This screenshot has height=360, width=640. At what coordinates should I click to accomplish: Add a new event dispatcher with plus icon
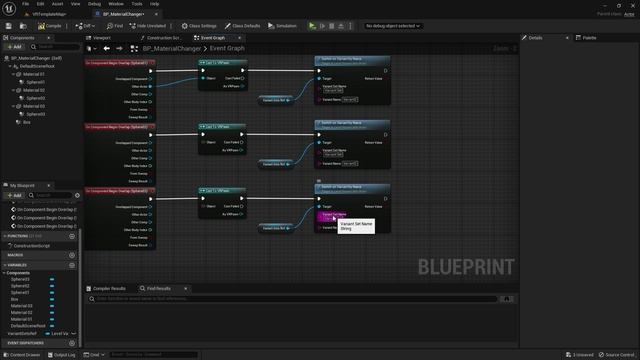(x=72, y=343)
